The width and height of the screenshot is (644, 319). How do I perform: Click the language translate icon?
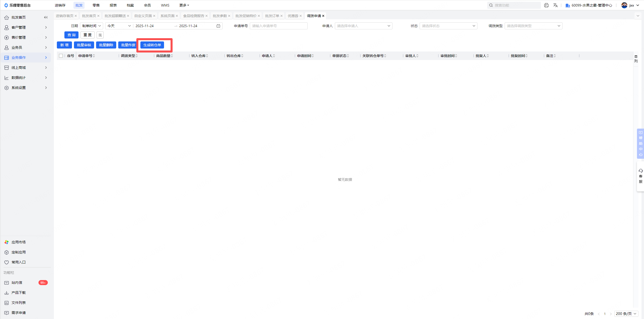555,5
